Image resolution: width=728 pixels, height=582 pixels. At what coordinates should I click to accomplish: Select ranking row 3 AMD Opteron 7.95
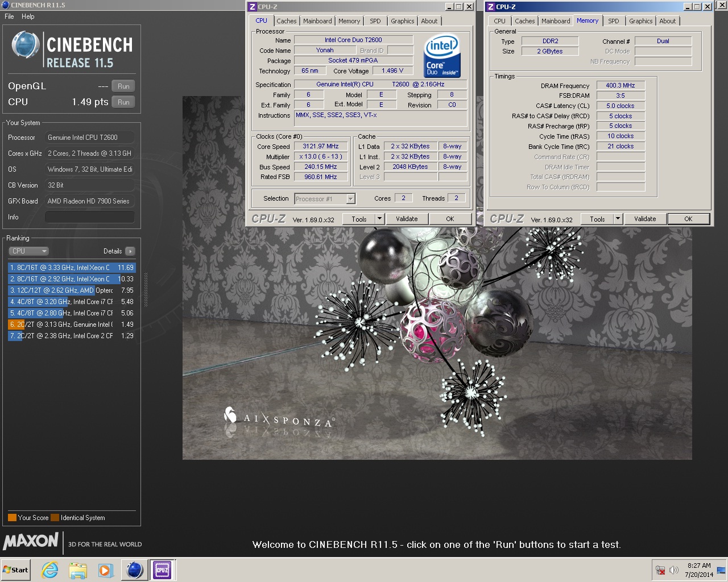(x=72, y=290)
